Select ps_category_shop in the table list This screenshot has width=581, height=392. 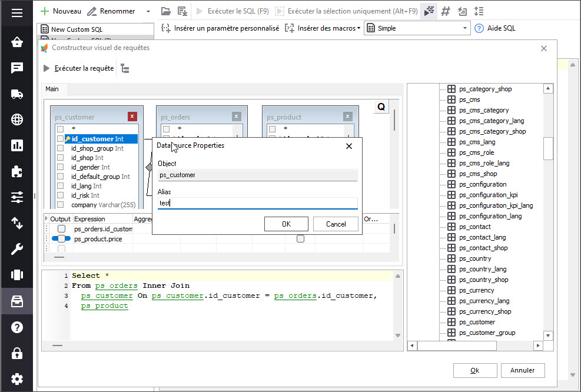pos(486,89)
